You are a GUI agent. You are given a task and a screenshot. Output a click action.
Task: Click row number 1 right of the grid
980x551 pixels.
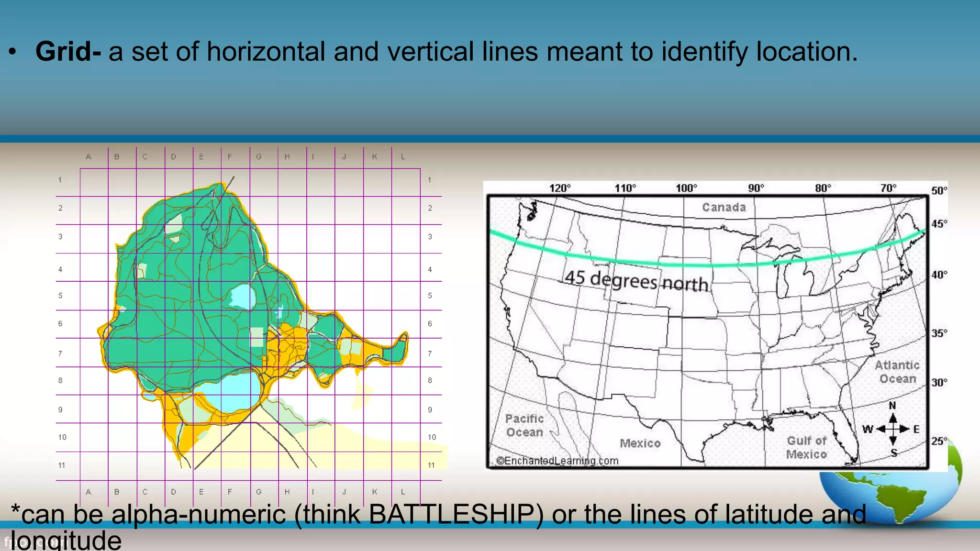tap(430, 180)
